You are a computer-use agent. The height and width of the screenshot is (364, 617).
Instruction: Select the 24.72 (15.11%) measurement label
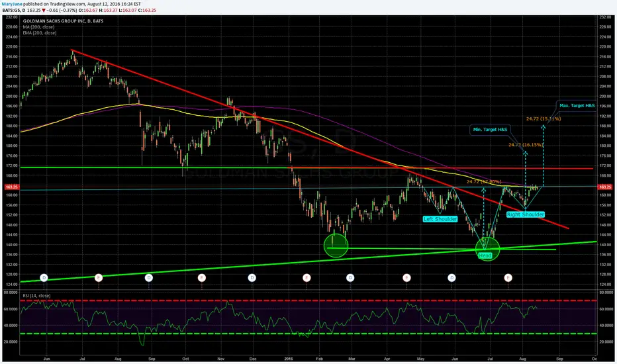click(544, 119)
